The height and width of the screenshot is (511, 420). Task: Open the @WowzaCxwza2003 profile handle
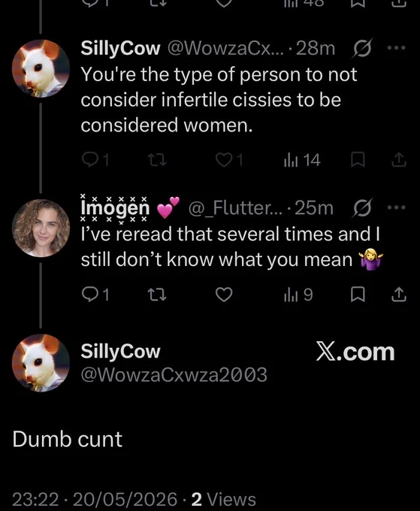click(x=174, y=374)
